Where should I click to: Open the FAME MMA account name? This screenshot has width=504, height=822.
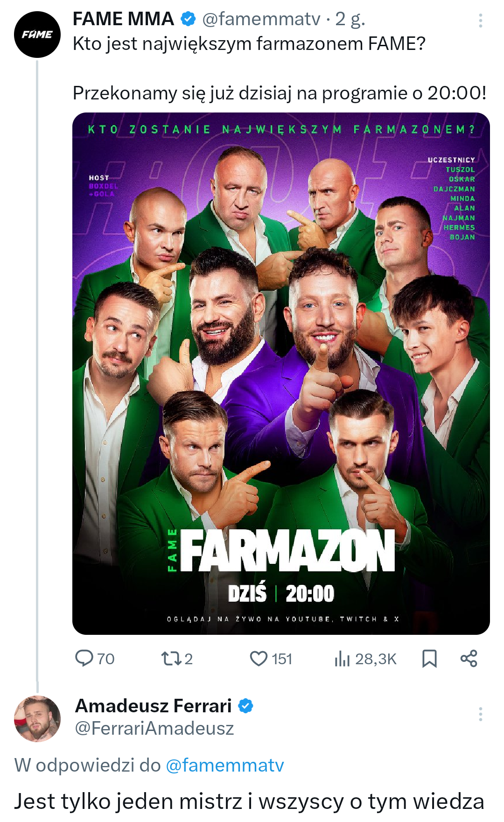coord(123,19)
